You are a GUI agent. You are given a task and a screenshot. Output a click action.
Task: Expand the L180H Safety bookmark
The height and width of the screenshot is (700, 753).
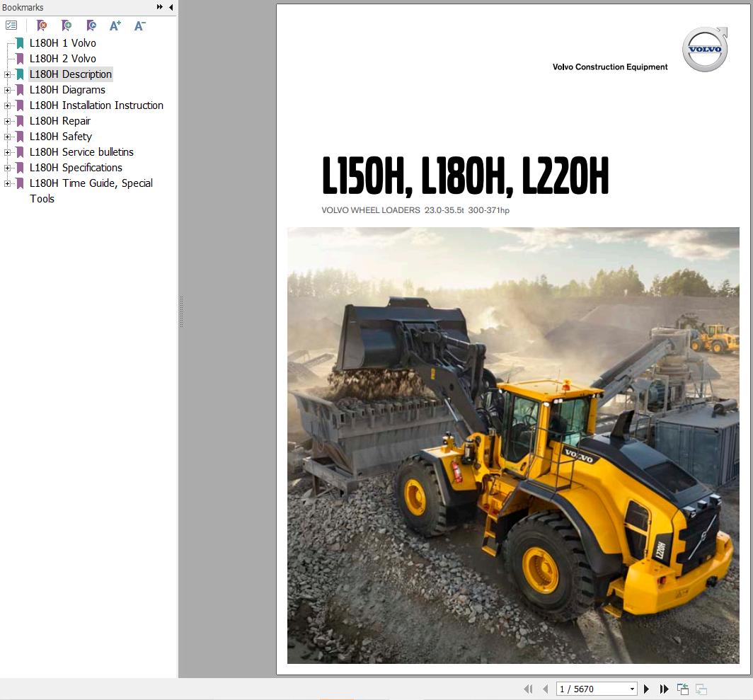pos(7,137)
